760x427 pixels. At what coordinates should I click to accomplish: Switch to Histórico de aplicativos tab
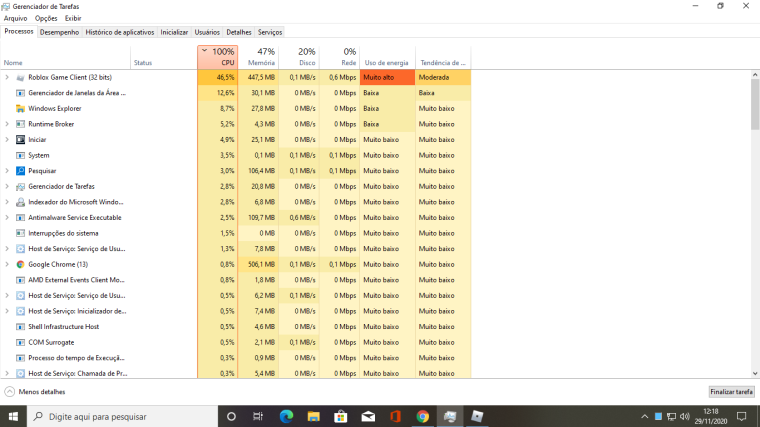click(x=120, y=32)
